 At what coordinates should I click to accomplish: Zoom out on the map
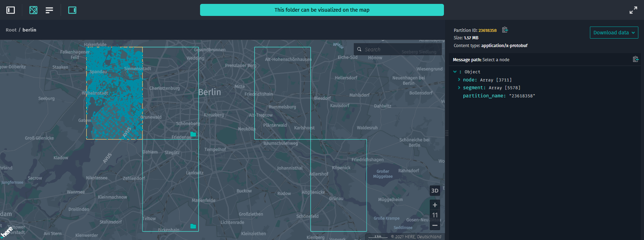coord(435,225)
